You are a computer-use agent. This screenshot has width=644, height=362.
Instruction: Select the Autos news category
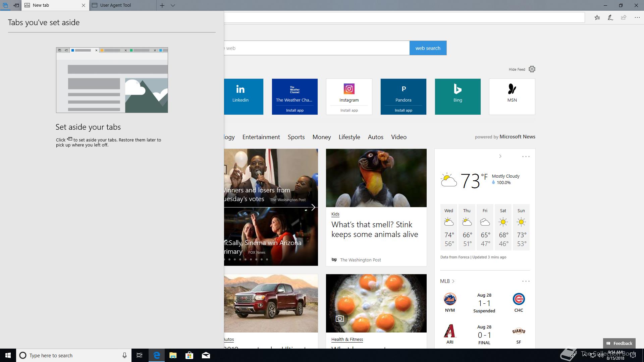(x=375, y=137)
